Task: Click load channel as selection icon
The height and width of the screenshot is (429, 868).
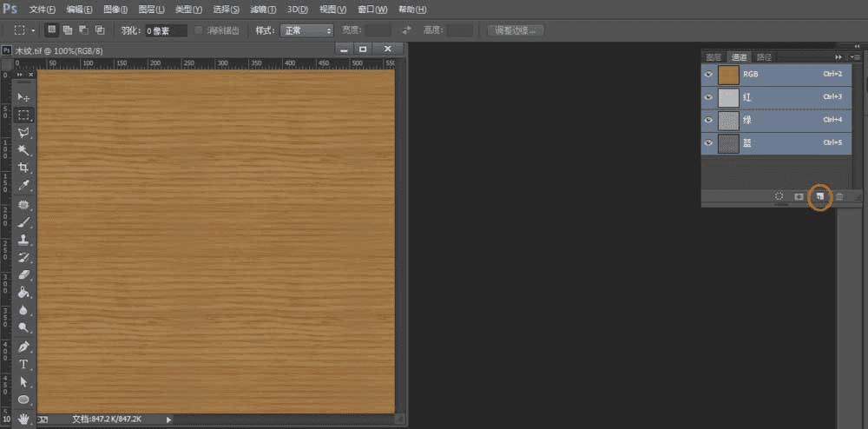Action: pyautogui.click(x=779, y=197)
